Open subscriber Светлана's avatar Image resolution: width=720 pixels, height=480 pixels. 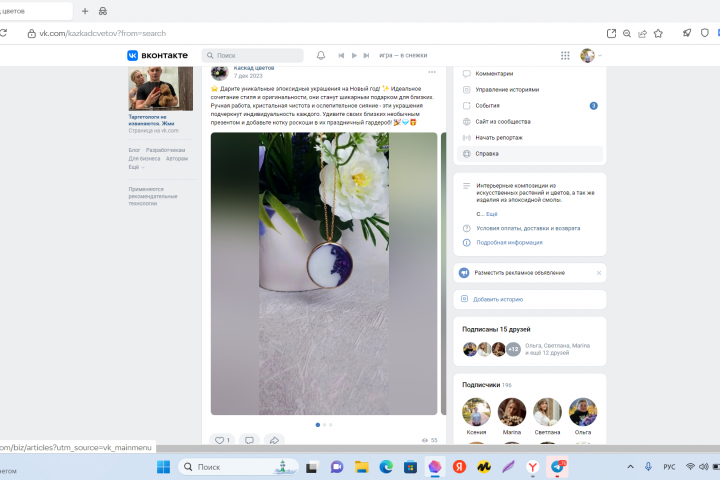[547, 412]
